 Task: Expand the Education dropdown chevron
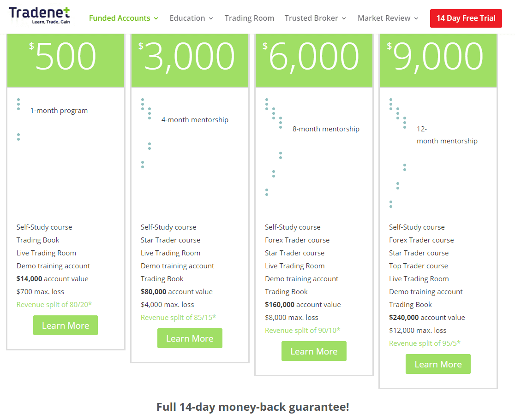click(211, 18)
